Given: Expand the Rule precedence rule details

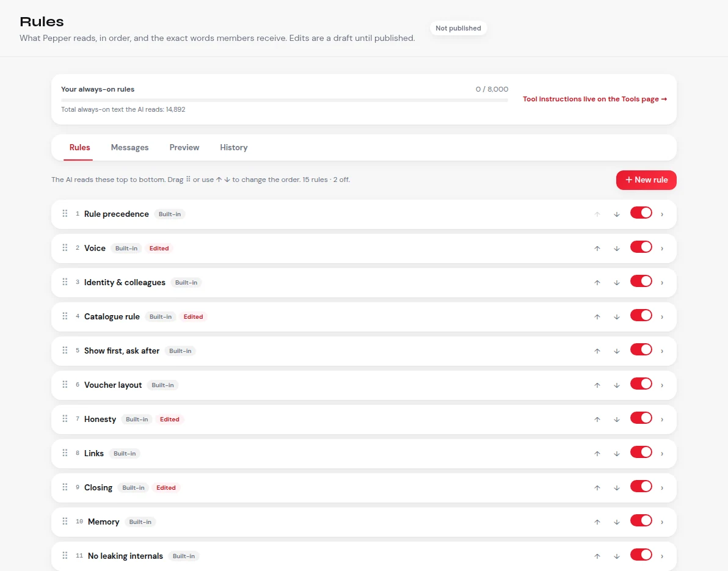Looking at the screenshot, I should pyautogui.click(x=662, y=214).
